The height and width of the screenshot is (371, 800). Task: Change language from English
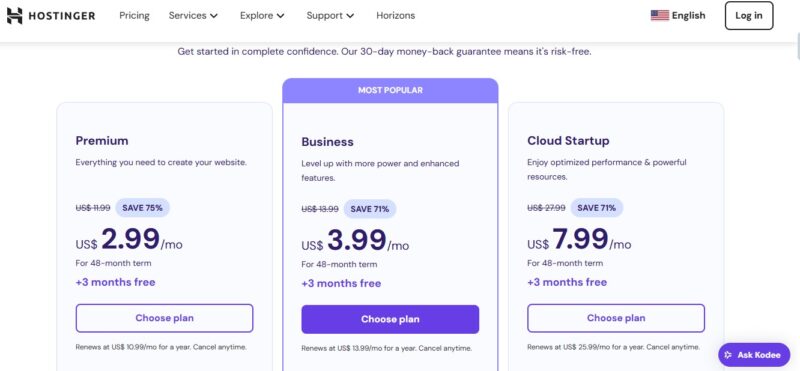click(678, 15)
